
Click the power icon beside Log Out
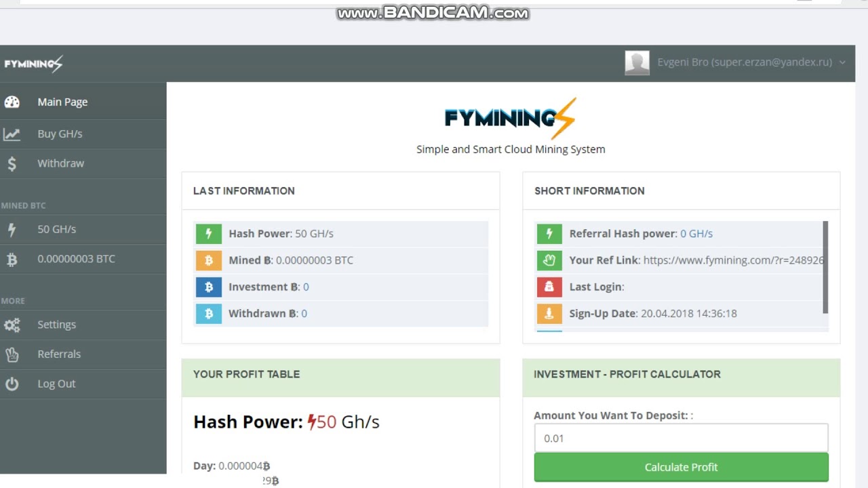click(12, 384)
